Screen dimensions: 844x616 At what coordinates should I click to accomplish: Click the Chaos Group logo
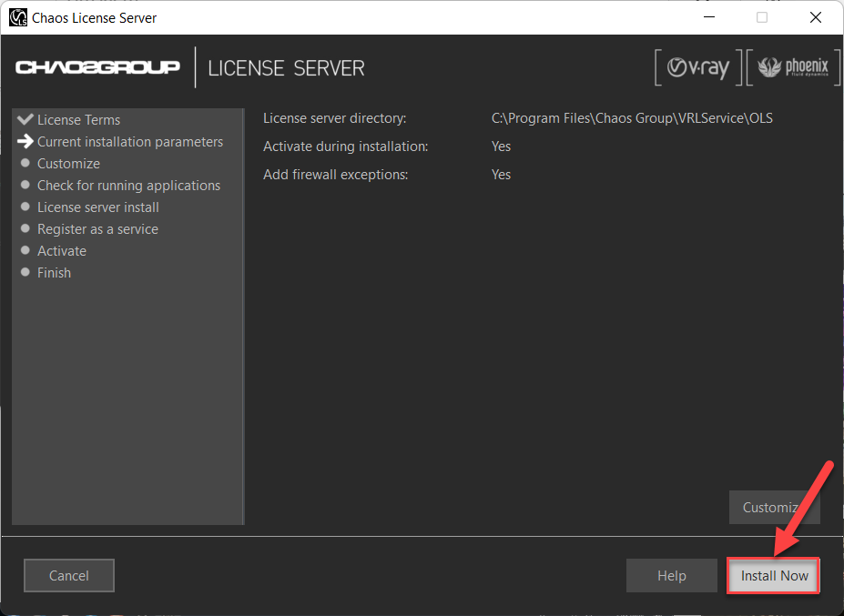[x=97, y=67]
